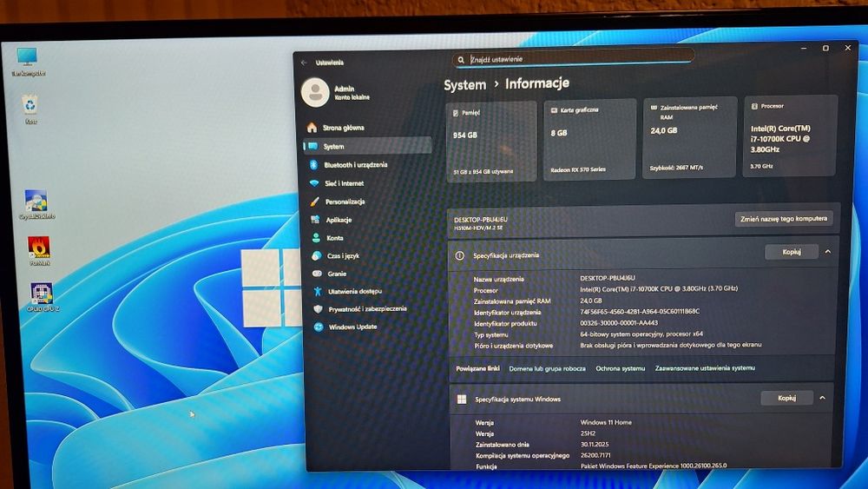
Task: Click the Prywatność shield icon
Action: [319, 309]
